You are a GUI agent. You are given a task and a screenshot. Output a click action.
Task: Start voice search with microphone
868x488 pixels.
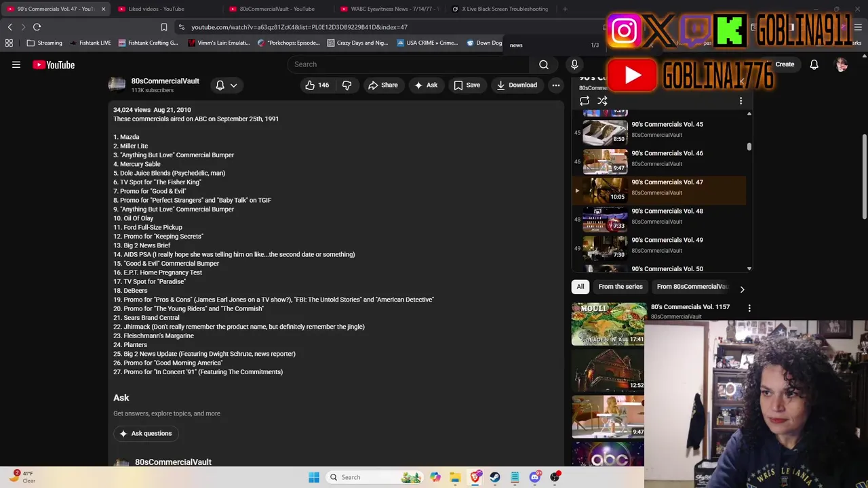tap(574, 64)
